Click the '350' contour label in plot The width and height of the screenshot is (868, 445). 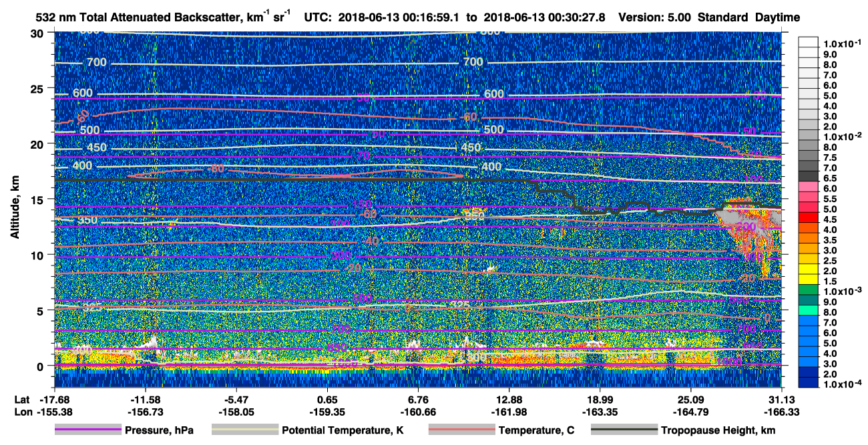coord(87,220)
